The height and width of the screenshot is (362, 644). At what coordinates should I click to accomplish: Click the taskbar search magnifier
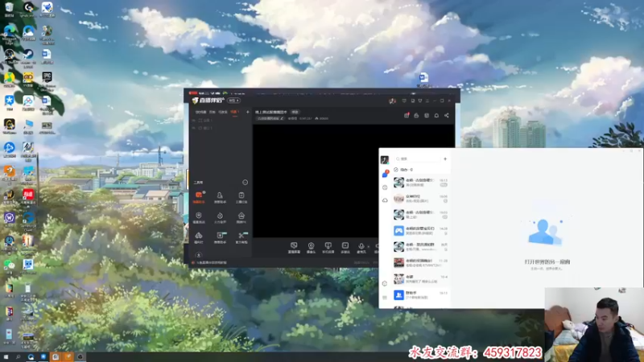click(18, 356)
